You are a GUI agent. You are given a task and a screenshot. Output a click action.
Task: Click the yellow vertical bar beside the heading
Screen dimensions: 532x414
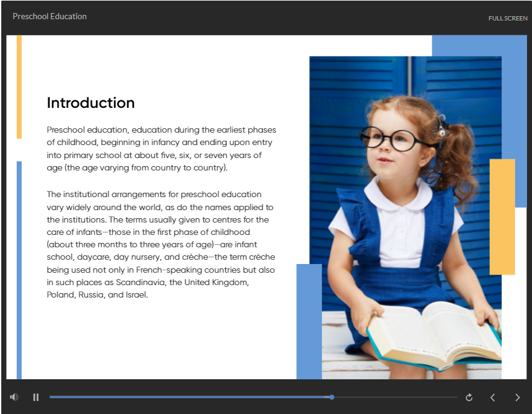pyautogui.click(x=19, y=87)
